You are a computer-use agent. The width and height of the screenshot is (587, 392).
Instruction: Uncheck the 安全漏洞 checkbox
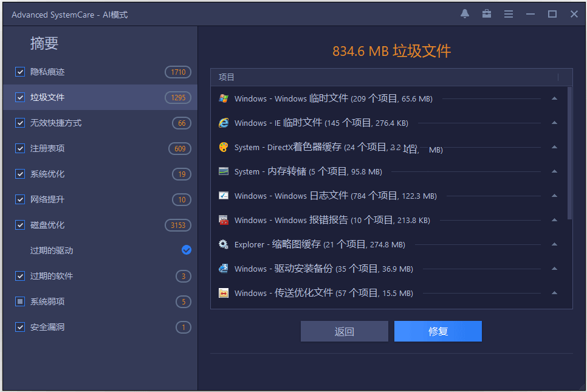point(20,327)
